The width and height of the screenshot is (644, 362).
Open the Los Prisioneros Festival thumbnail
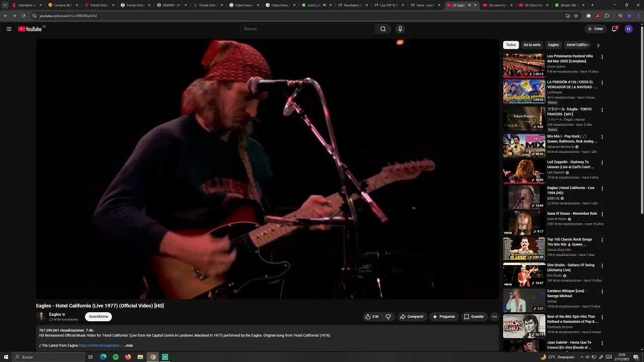(524, 65)
